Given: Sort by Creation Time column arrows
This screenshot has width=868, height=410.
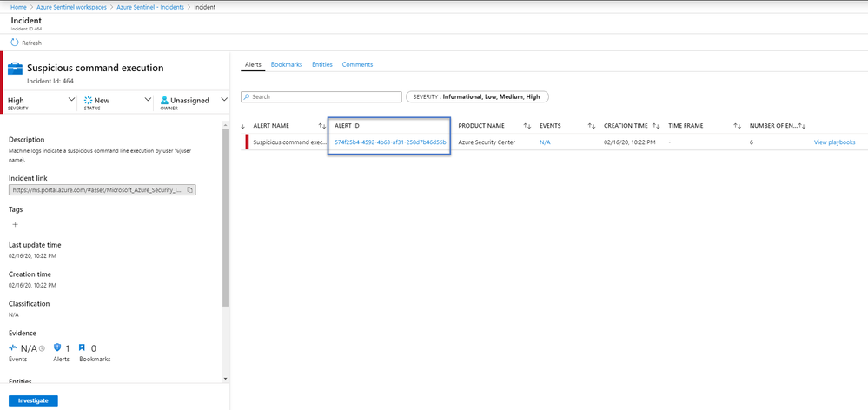Looking at the screenshot, I should pyautogui.click(x=656, y=126).
